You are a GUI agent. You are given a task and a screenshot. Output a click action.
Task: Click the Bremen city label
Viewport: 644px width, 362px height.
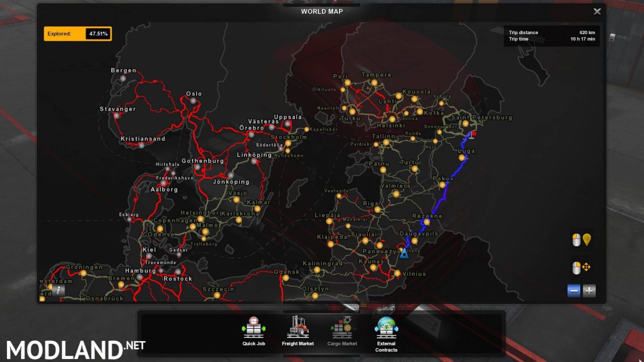tap(121, 279)
